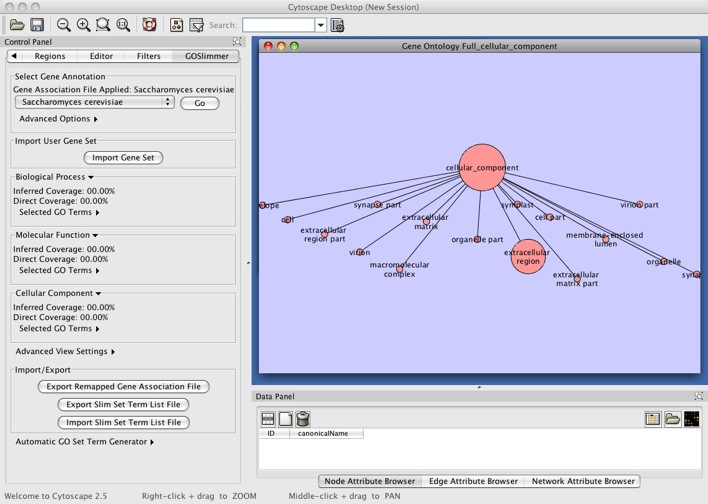Float the Control Panel using its corner icon
The width and height of the screenshot is (708, 504).
point(237,42)
